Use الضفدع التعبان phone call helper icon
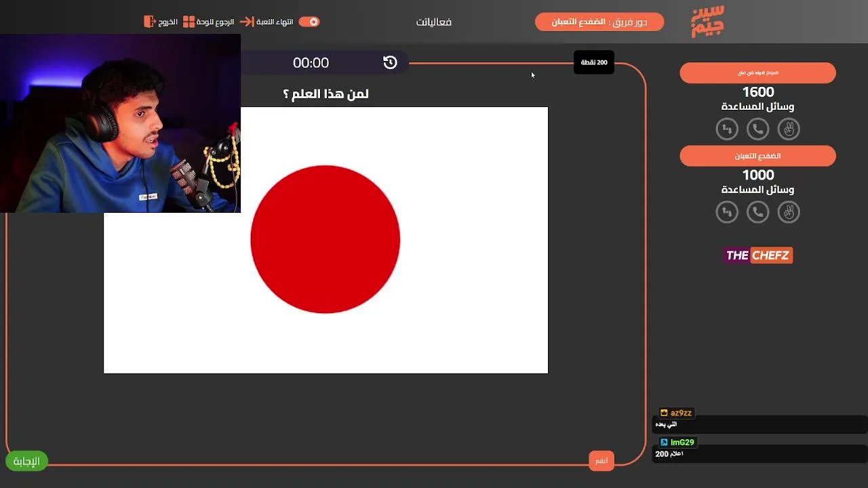The width and height of the screenshot is (868, 488). [x=758, y=212]
